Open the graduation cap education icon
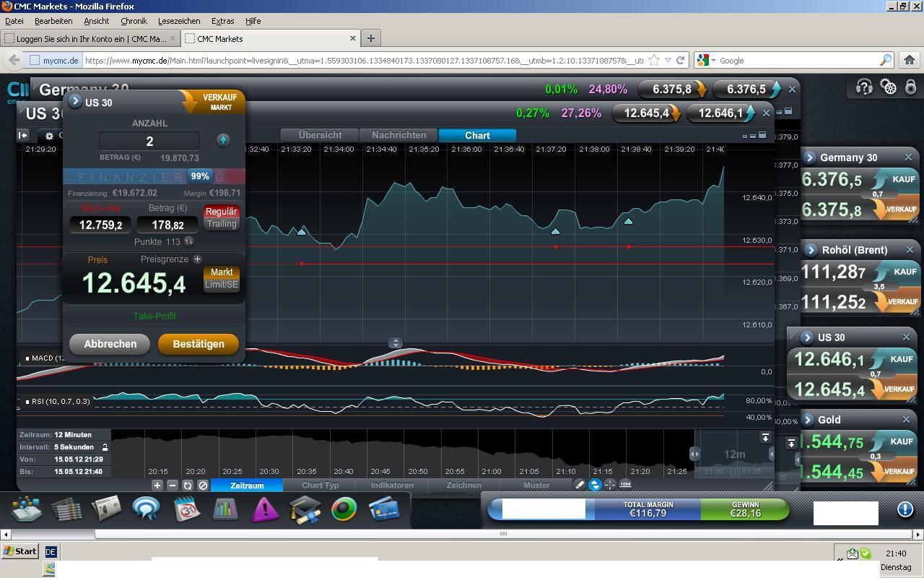 [305, 509]
